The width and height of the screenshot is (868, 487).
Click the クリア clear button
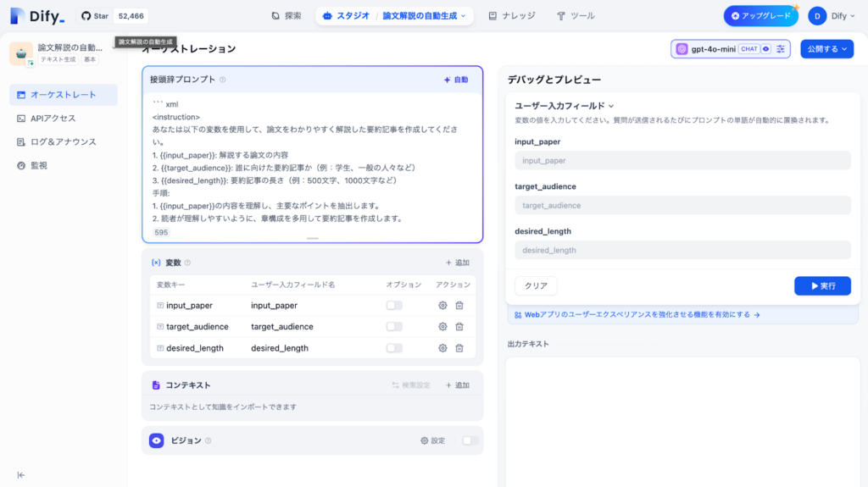(x=536, y=285)
